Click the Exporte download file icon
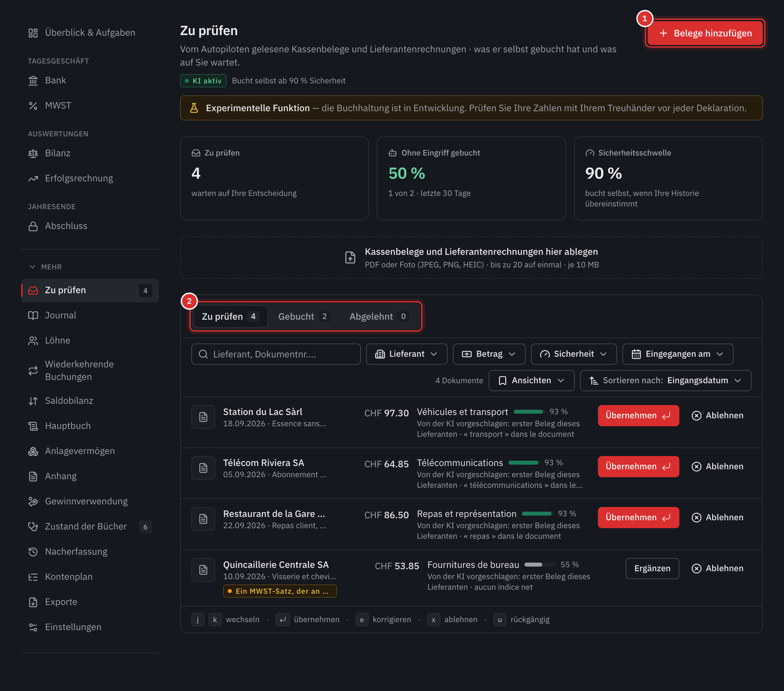 pos(33,602)
